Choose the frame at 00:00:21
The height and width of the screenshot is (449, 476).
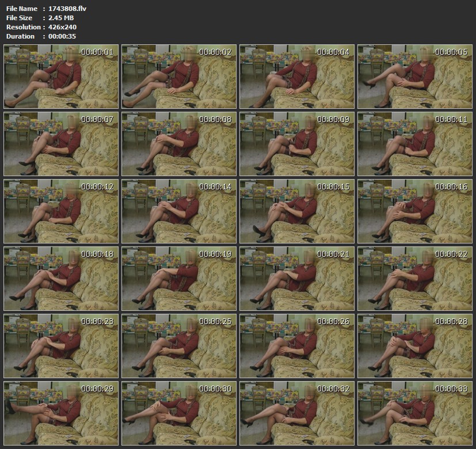[x=297, y=279]
